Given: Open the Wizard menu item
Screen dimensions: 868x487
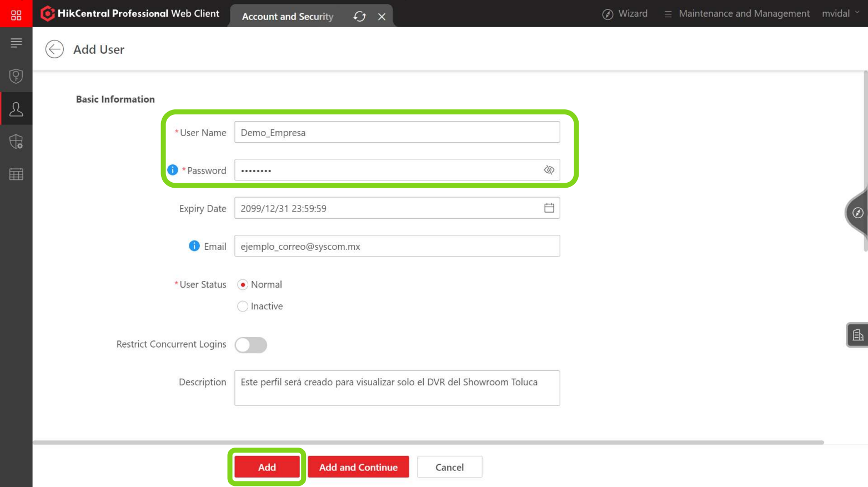Looking at the screenshot, I should coord(625,13).
